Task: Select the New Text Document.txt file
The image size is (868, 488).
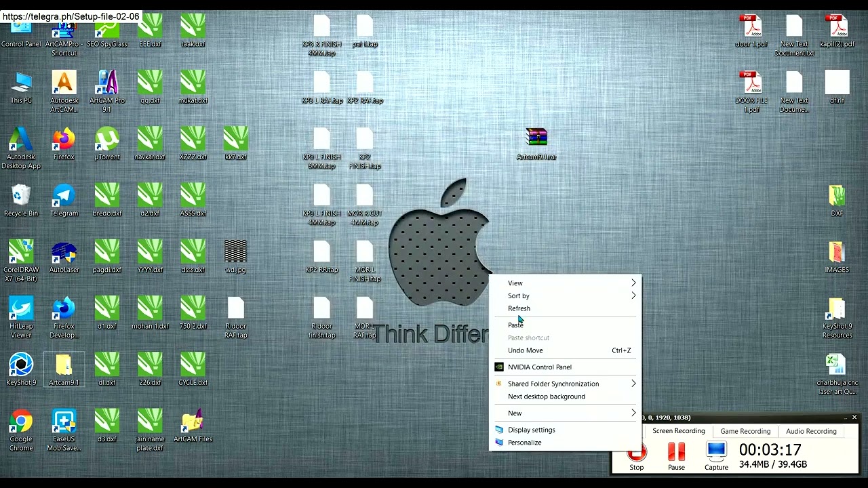Action: [794, 34]
